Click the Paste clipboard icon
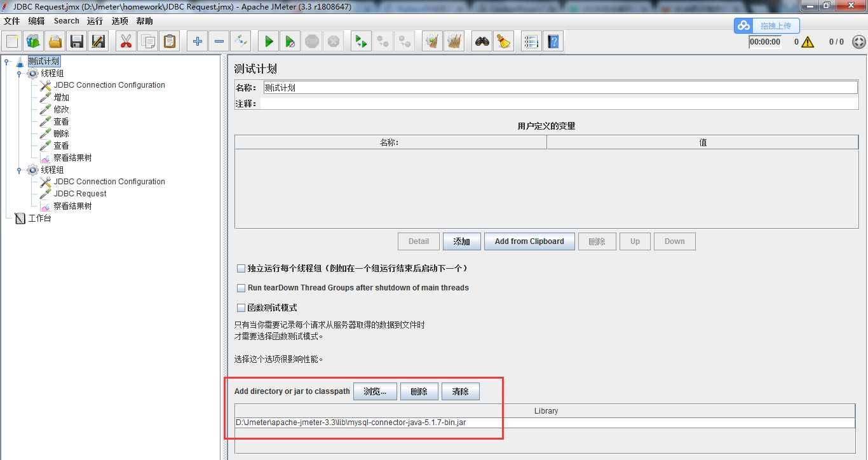 click(x=170, y=42)
